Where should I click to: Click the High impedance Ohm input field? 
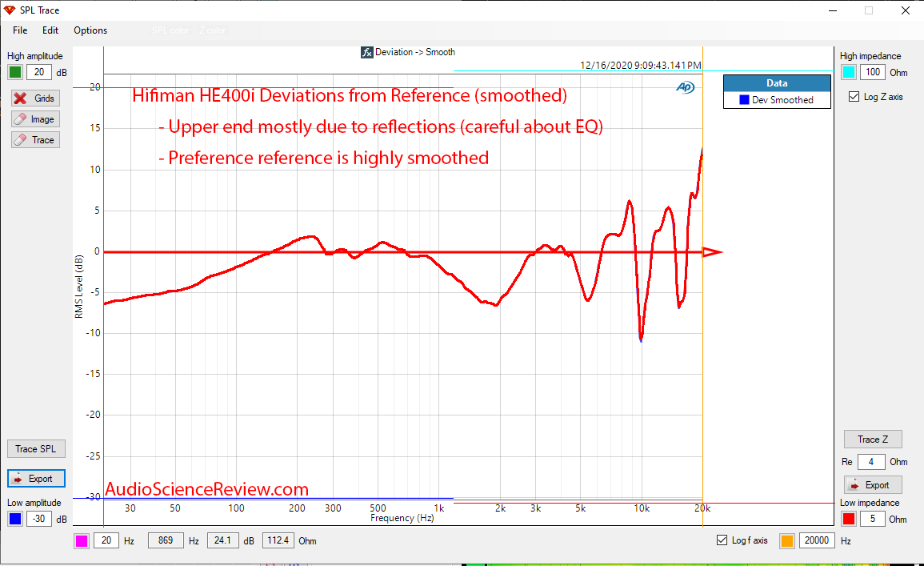[x=873, y=73]
